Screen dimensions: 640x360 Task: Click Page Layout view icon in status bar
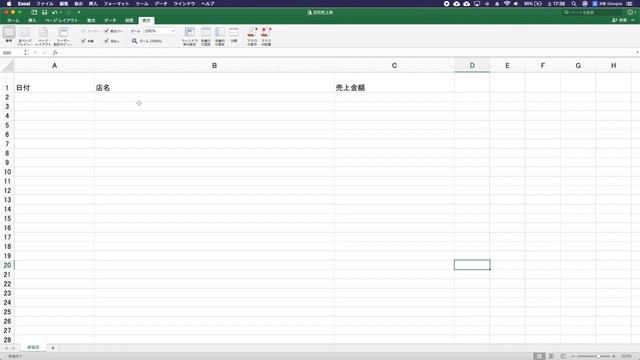[x=551, y=356]
